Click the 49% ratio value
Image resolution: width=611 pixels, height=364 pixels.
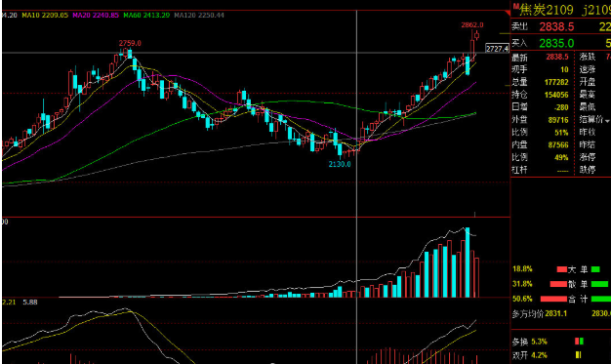pyautogui.click(x=561, y=157)
